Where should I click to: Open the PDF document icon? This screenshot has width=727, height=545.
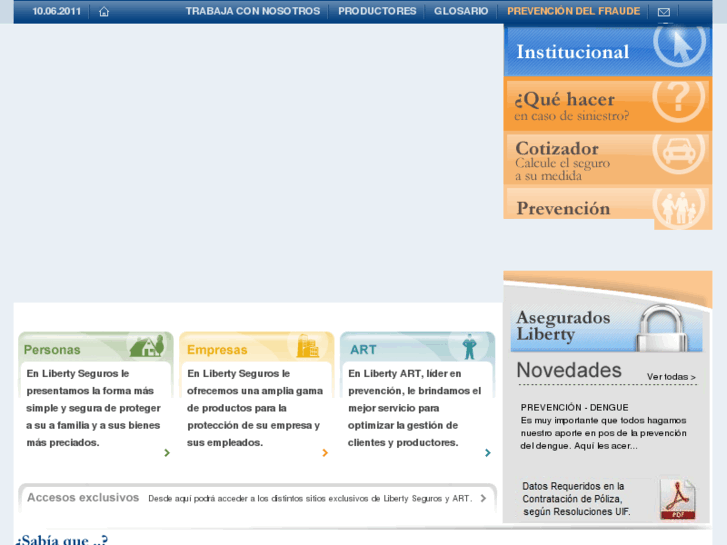pyautogui.click(x=678, y=499)
